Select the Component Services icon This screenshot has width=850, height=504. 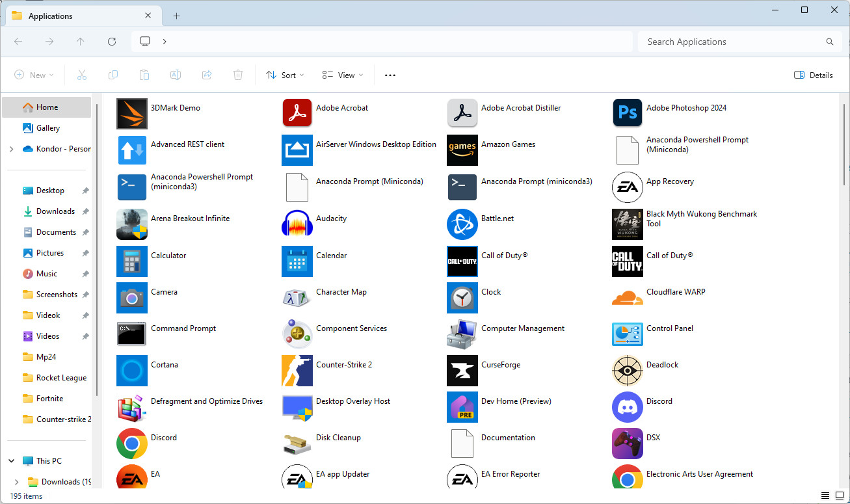point(297,334)
